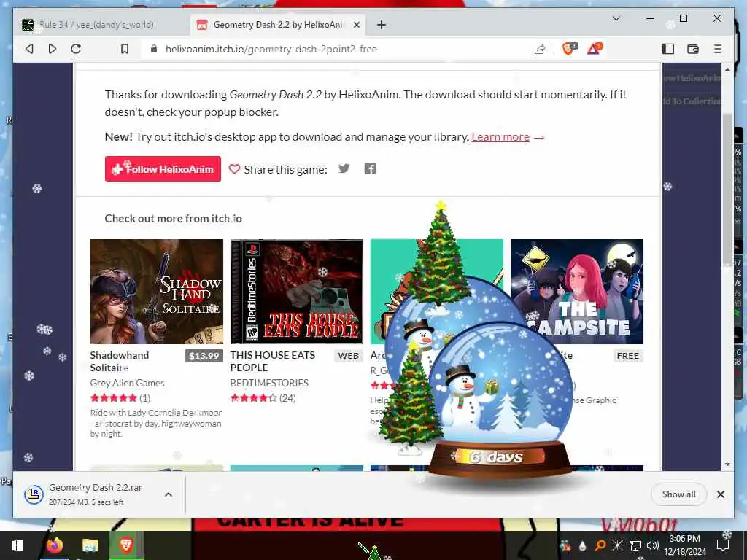747x560 pixels.
Task: Open the Shadowhand Solitaire thumbnail
Action: (157, 292)
